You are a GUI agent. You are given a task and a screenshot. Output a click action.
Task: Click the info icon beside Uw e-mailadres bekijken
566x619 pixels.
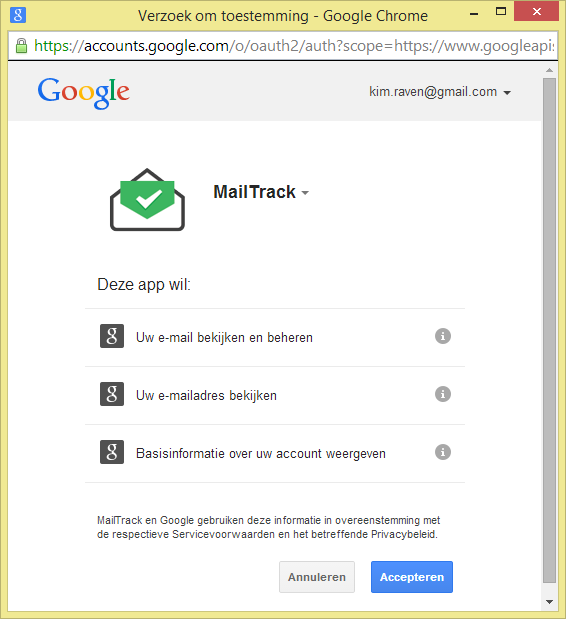[x=442, y=394]
